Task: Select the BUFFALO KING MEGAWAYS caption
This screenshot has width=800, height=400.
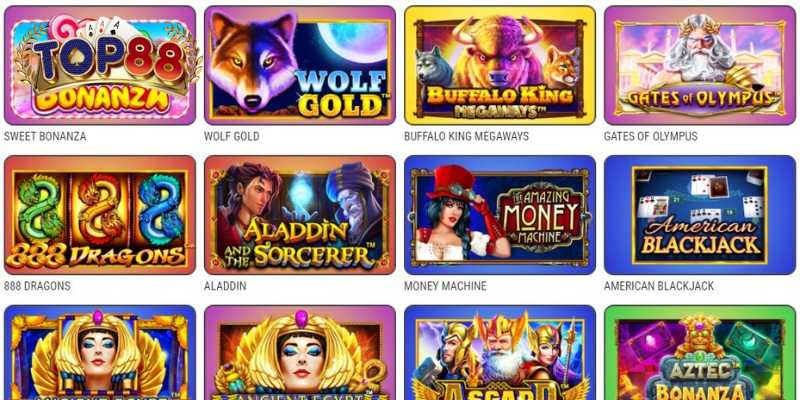Action: coord(466,137)
